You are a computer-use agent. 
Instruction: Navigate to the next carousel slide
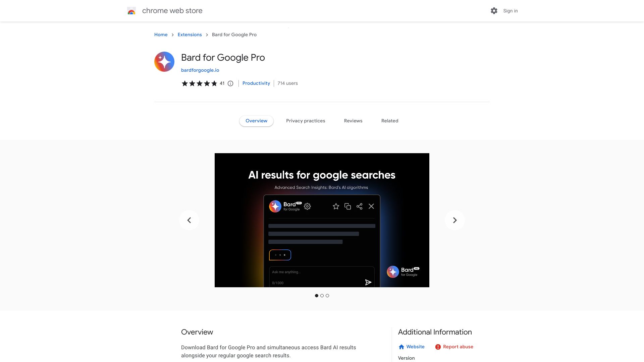[455, 220]
